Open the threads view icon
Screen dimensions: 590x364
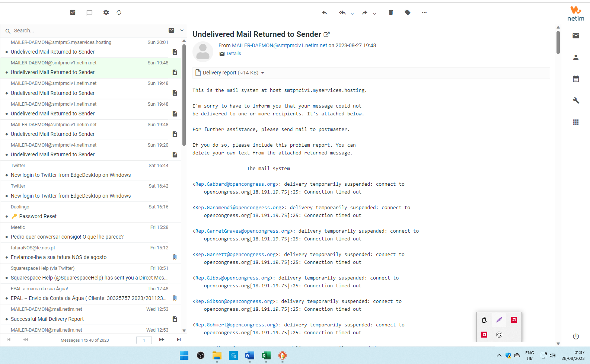(x=89, y=12)
